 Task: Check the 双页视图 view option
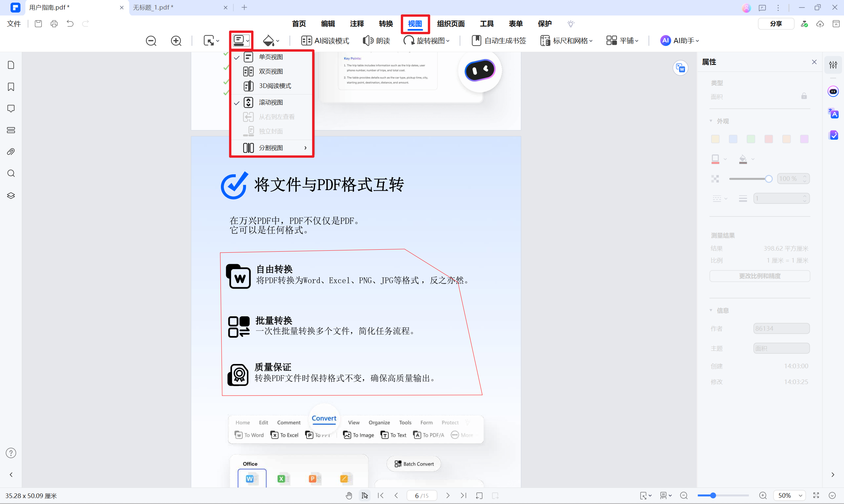pyautogui.click(x=271, y=71)
